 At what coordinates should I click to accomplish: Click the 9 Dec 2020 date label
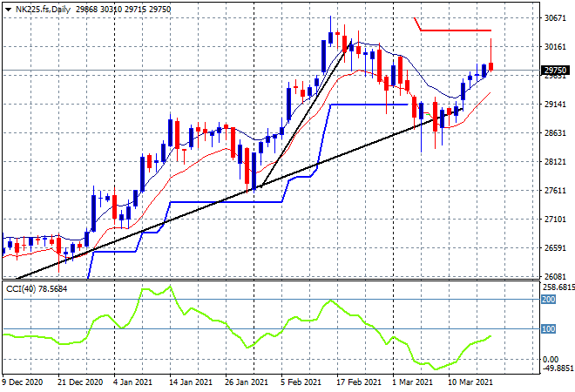click(23, 382)
